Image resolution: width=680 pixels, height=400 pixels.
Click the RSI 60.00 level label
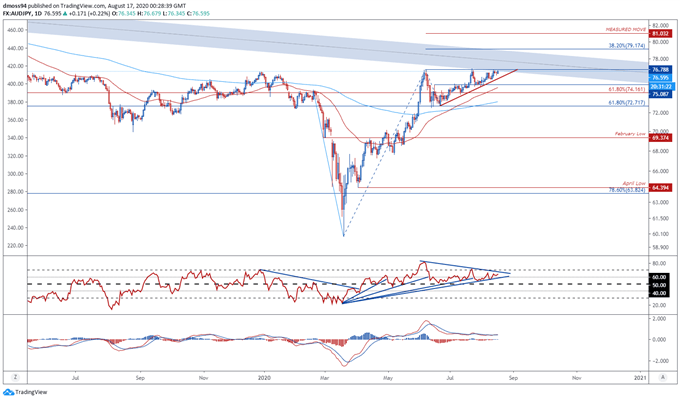coord(660,277)
